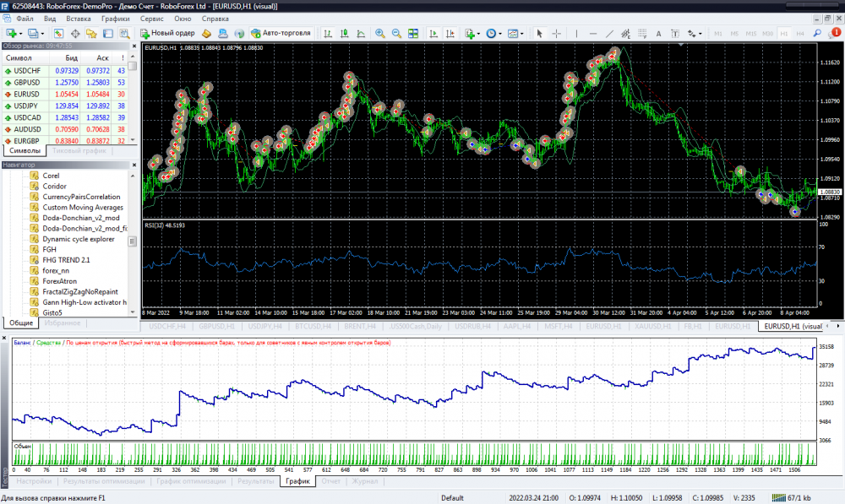Select H1 timeframe
The height and width of the screenshot is (504, 845).
pos(784,34)
